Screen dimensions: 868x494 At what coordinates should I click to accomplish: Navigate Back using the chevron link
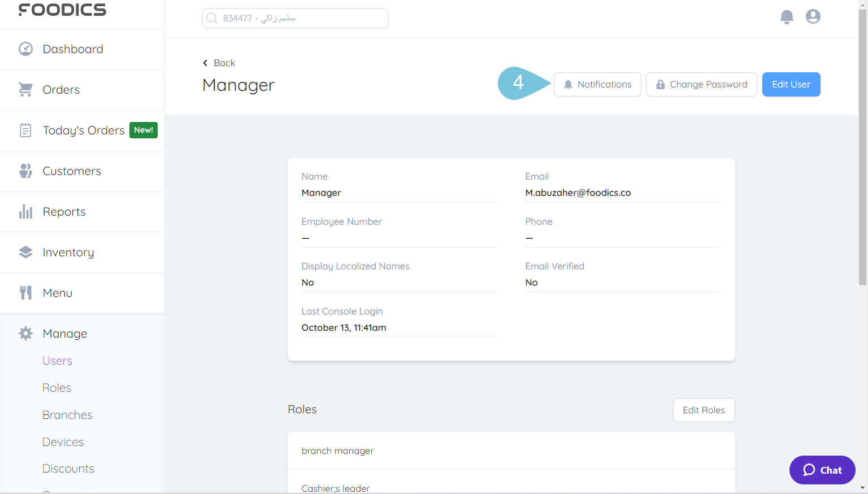pyautogui.click(x=218, y=63)
